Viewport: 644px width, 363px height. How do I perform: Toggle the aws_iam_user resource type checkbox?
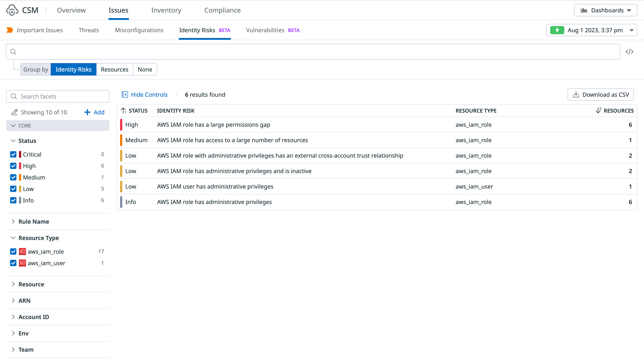tap(13, 263)
